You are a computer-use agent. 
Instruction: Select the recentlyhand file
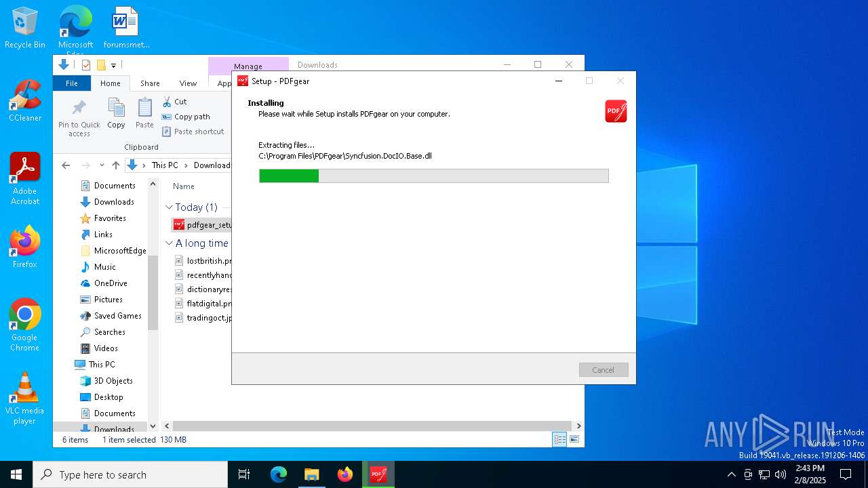[x=203, y=275]
